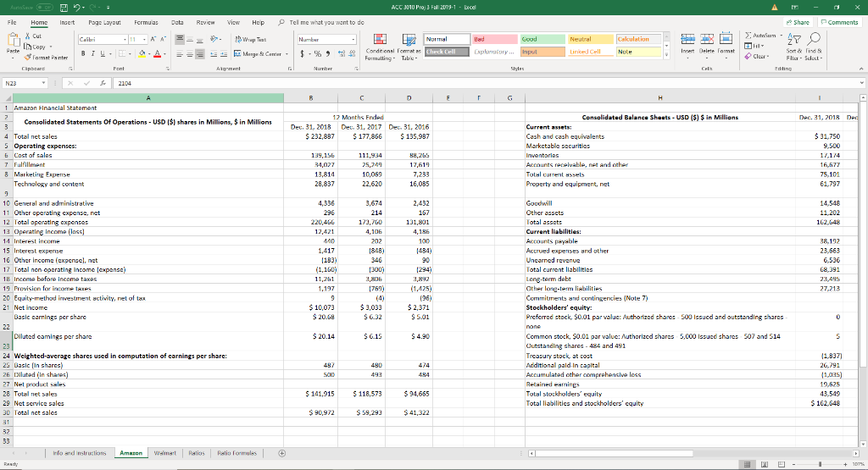The image size is (868, 470).
Task: Open Find & Select magnifier menu
Action: [813, 47]
